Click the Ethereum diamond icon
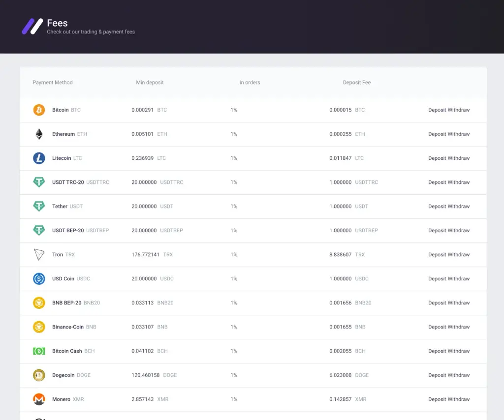 39,134
